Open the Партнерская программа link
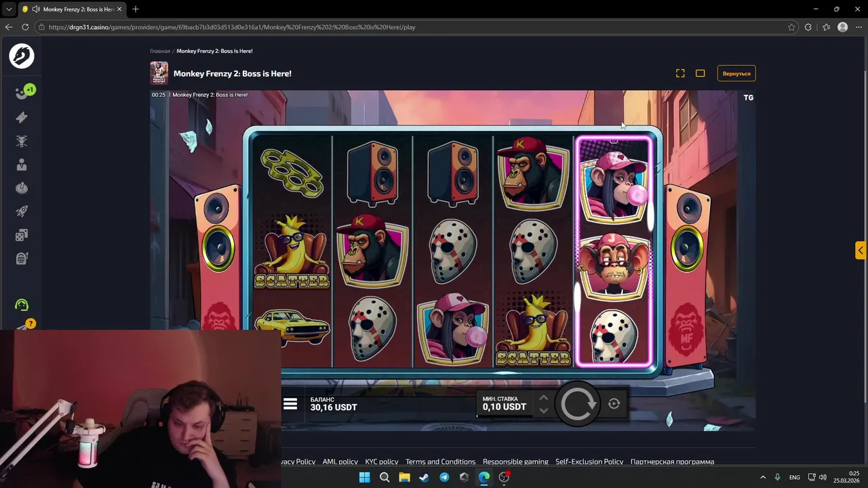The width and height of the screenshot is (868, 488). pos(672,462)
